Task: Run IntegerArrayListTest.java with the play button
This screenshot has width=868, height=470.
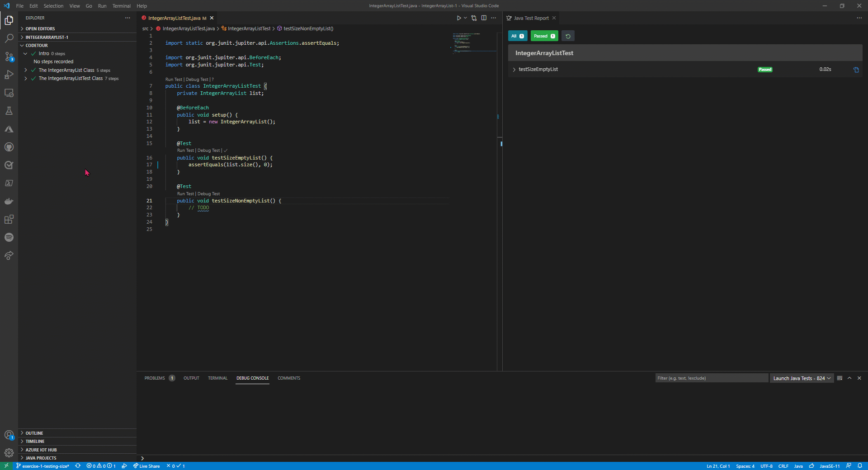Action: (x=459, y=18)
